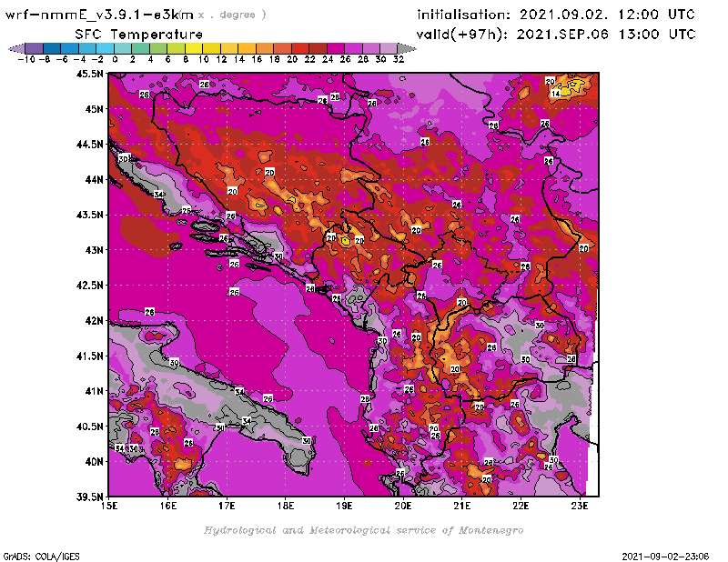Click the '41N' latitude label

pos(94,391)
